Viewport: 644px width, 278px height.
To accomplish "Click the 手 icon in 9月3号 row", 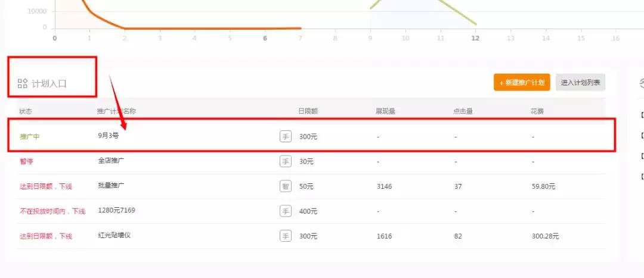I will coord(286,136).
